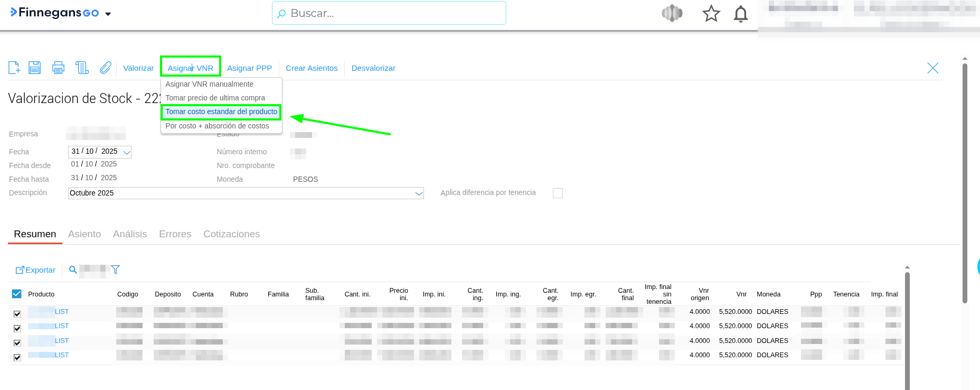980x390 pixels.
Task: Click the favorites star icon
Action: pos(711,14)
